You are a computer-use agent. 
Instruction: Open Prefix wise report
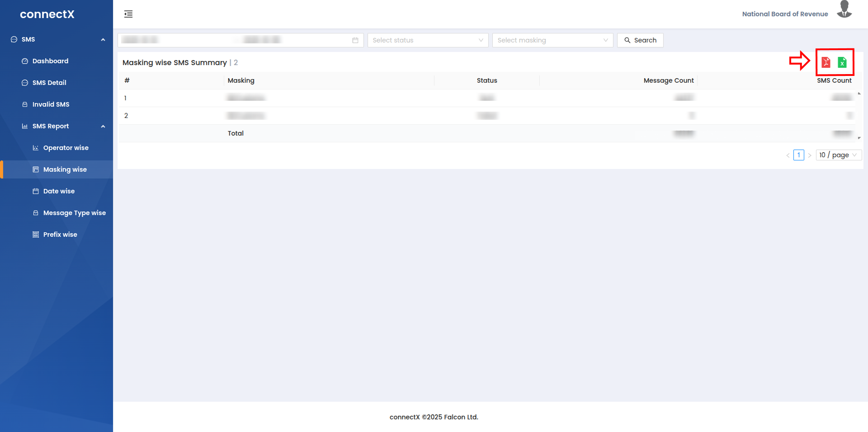coord(60,235)
